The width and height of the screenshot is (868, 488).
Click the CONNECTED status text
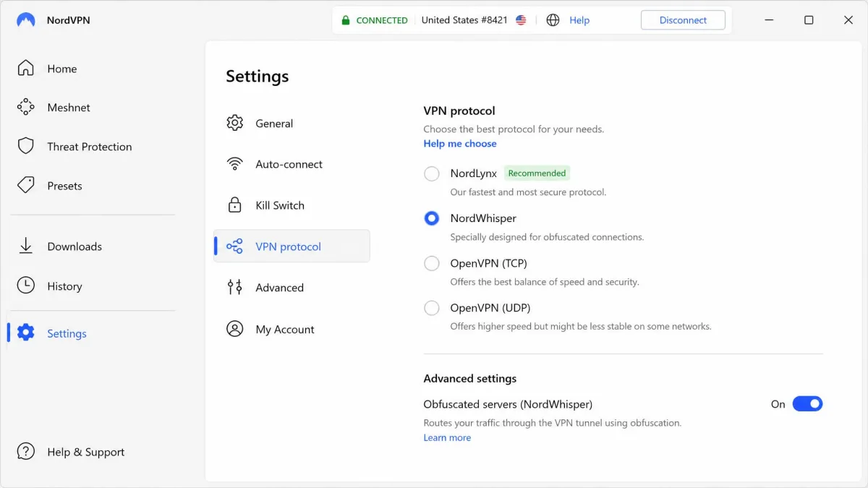[382, 20]
